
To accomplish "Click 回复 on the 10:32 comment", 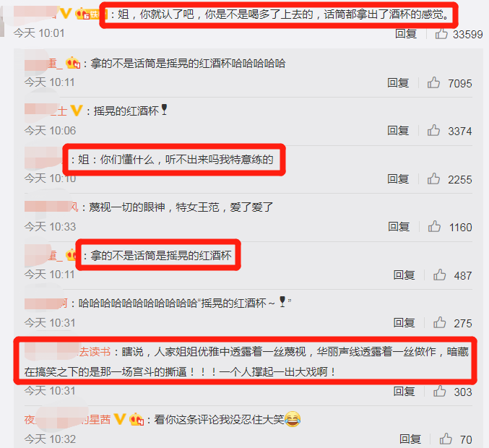I will click(x=410, y=439).
